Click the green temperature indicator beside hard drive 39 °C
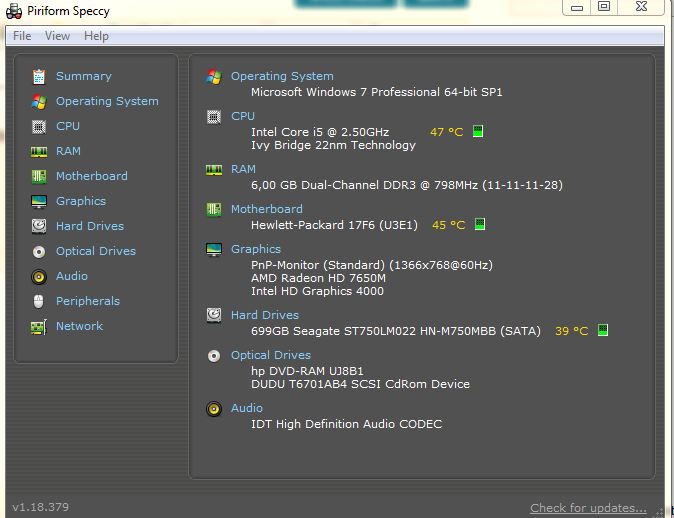674x518 pixels. pos(603,330)
